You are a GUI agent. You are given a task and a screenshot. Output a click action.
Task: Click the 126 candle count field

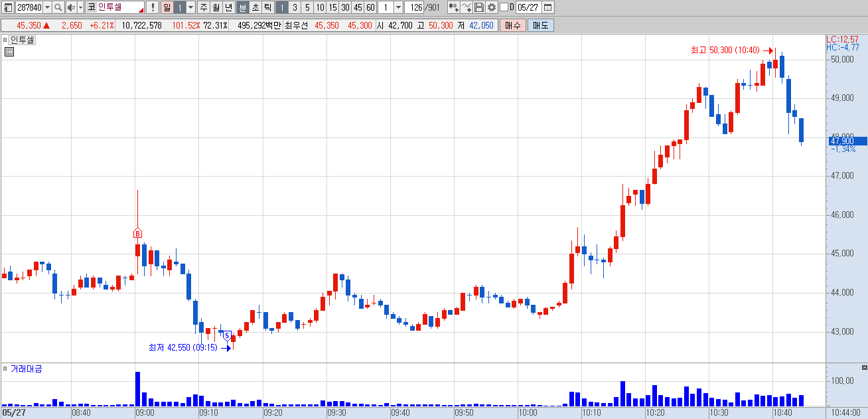(x=415, y=7)
